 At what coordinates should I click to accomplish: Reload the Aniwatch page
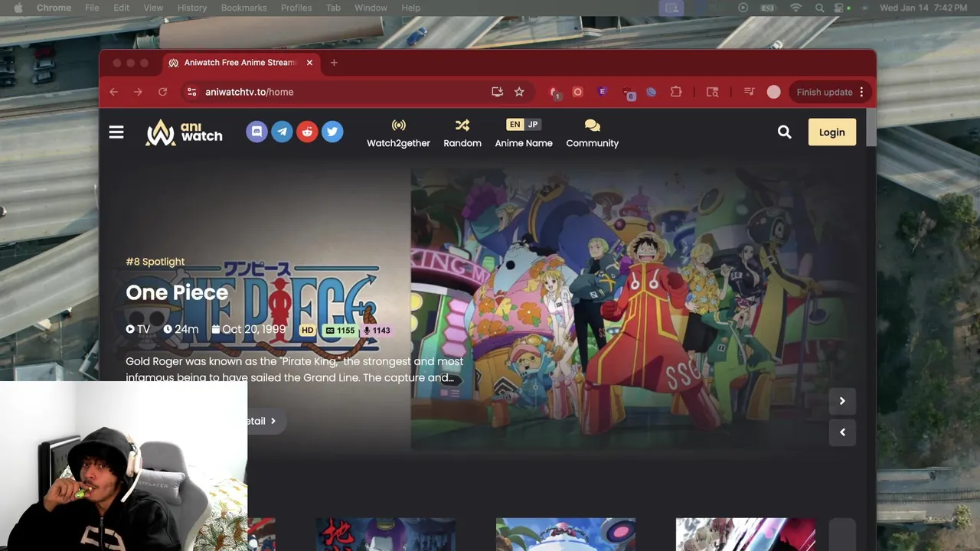pyautogui.click(x=162, y=92)
